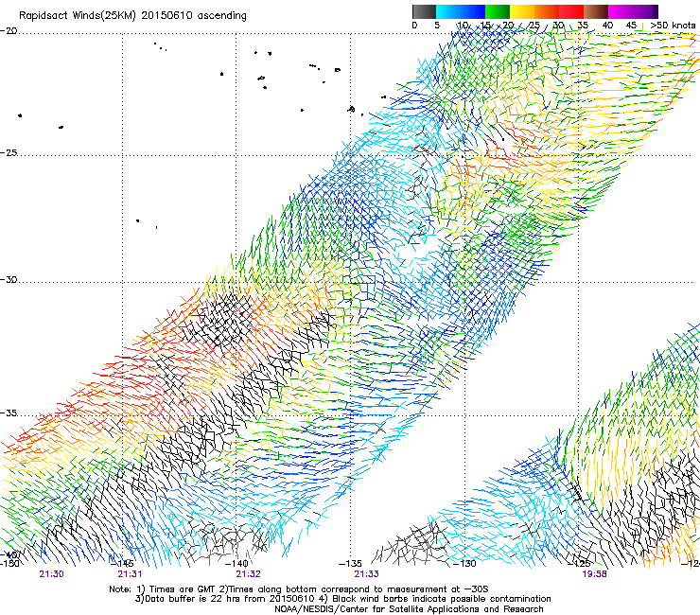Select the orange 25-30 knots color segment
This screenshot has width=700, height=615.
pos(547,11)
